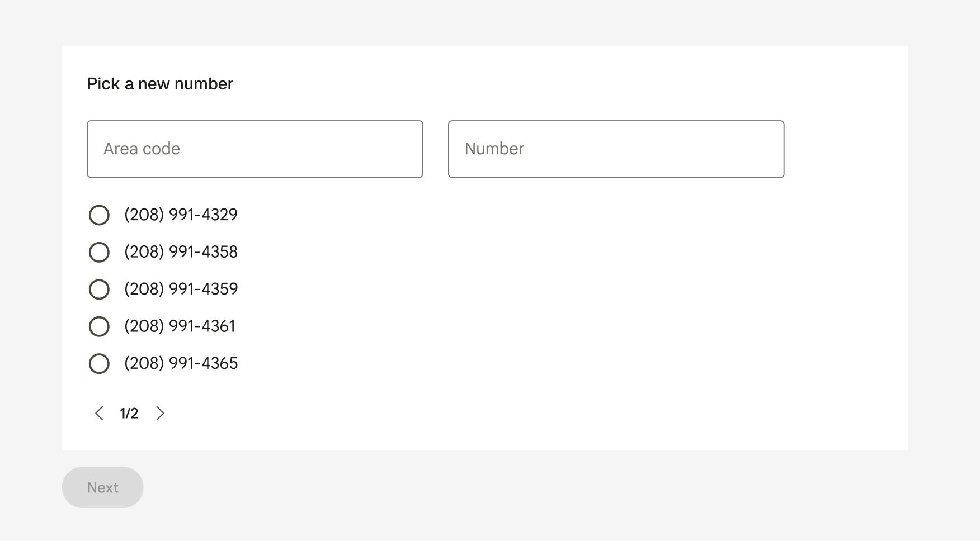Click the 1/2 page indicator
This screenshot has width=980, height=541.
coord(129,414)
